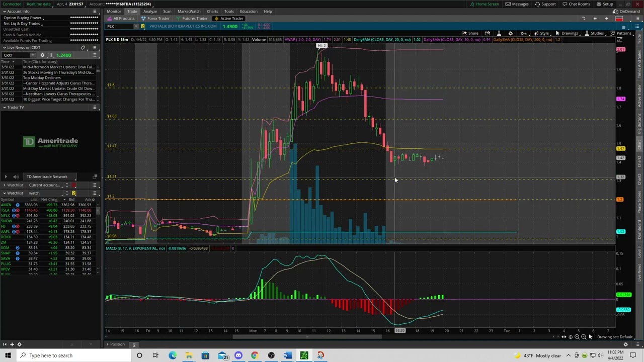Image resolution: width=644 pixels, height=362 pixels.
Task: Open Chat Rooms
Action: click(x=576, y=4)
